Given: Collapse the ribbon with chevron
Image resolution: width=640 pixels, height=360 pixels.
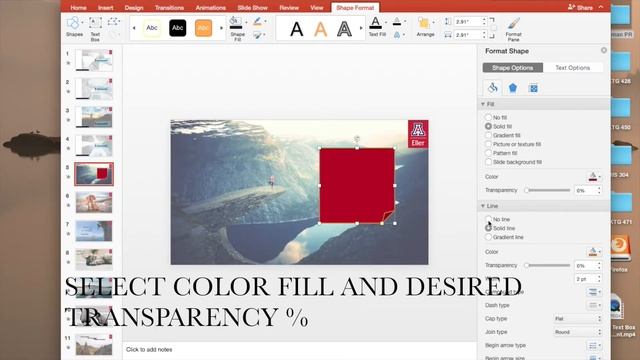Looking at the screenshot, I should pos(601,7).
